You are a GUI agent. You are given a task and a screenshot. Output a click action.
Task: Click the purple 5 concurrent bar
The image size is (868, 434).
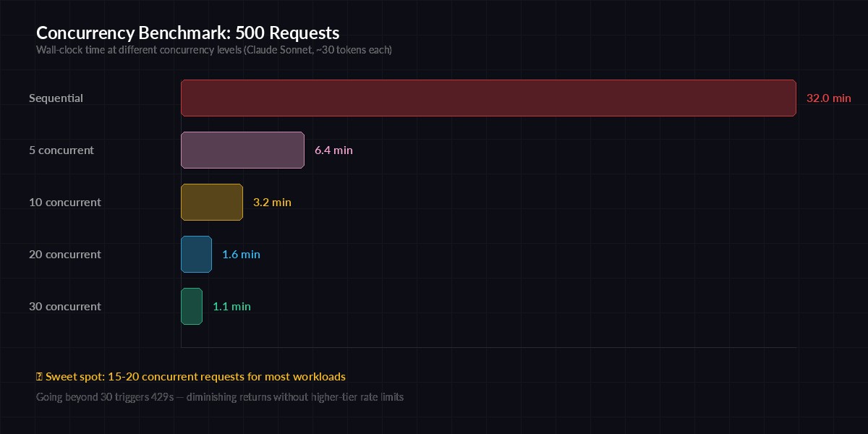242,150
